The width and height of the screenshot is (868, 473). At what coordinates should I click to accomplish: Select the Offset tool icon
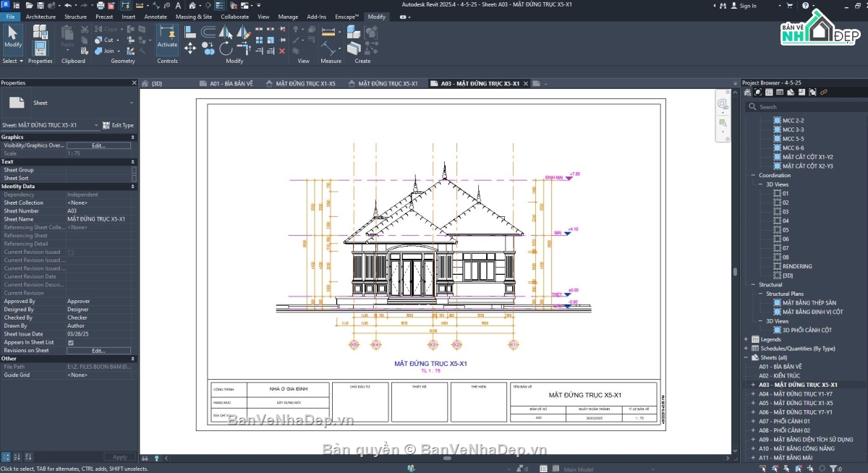[208, 32]
